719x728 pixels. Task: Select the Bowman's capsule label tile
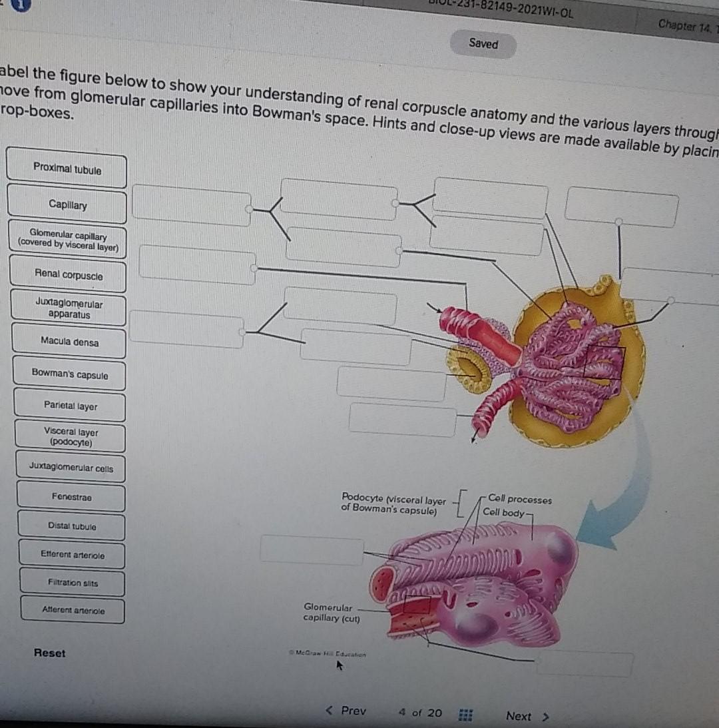pos(70,373)
